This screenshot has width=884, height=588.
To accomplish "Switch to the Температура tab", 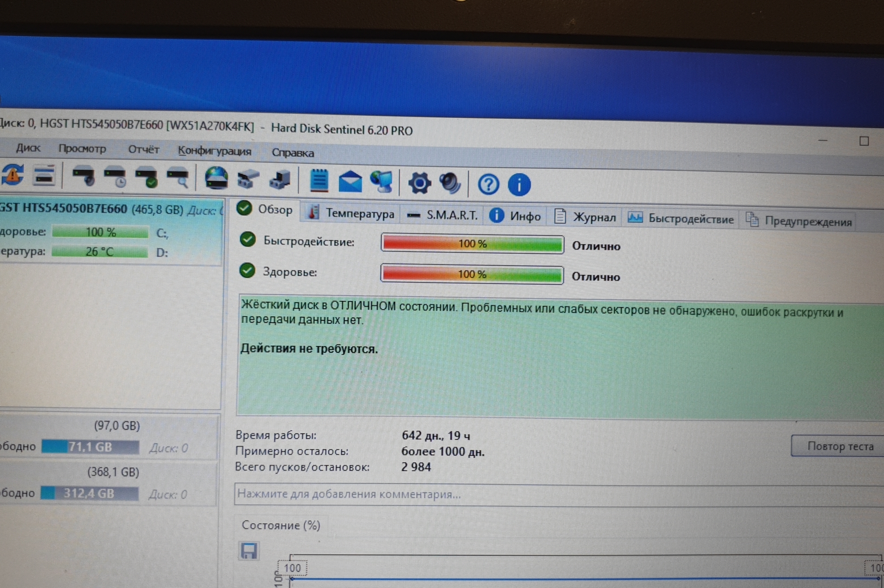I will point(351,213).
